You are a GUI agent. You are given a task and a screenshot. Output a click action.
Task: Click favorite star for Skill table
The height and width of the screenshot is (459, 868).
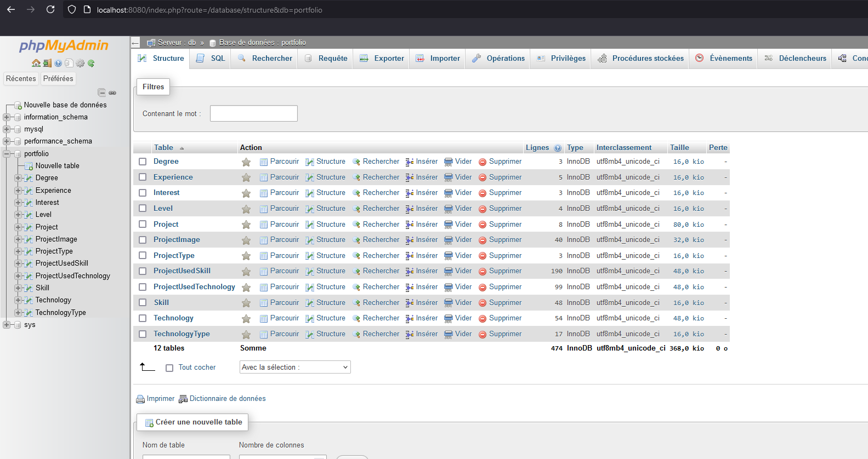click(x=246, y=303)
